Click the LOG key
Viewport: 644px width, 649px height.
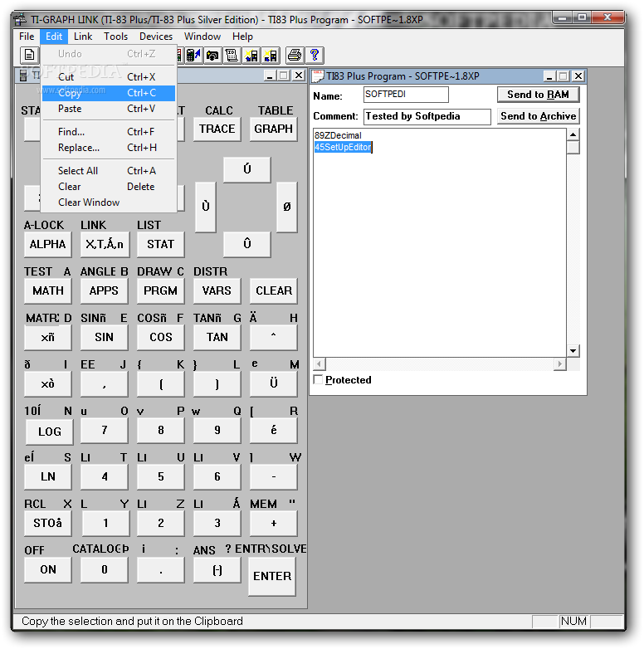[49, 432]
